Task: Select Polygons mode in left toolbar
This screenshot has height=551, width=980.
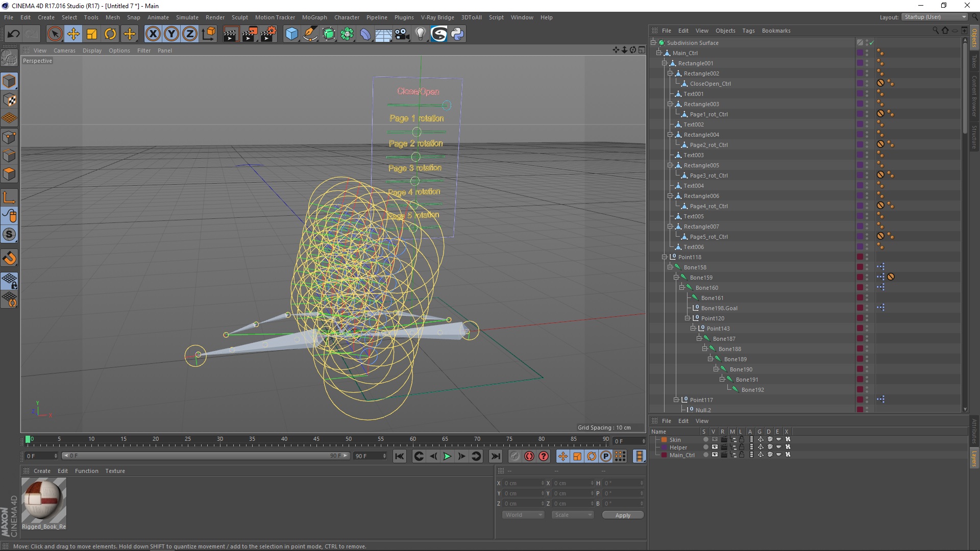Action: [9, 174]
